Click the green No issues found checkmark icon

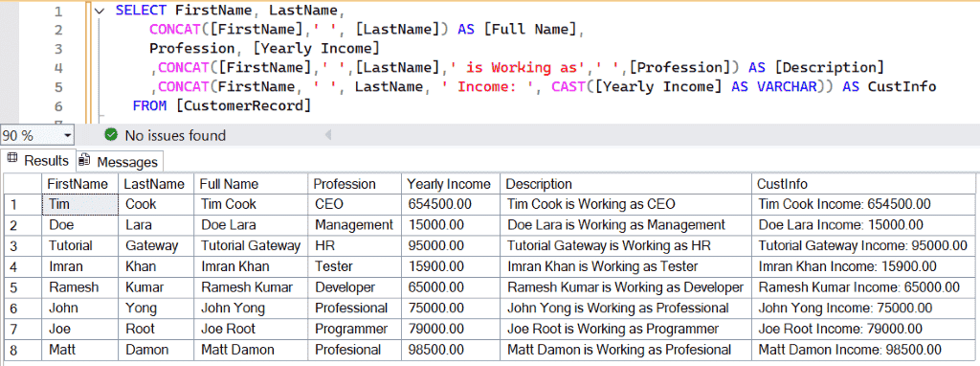click(x=111, y=134)
